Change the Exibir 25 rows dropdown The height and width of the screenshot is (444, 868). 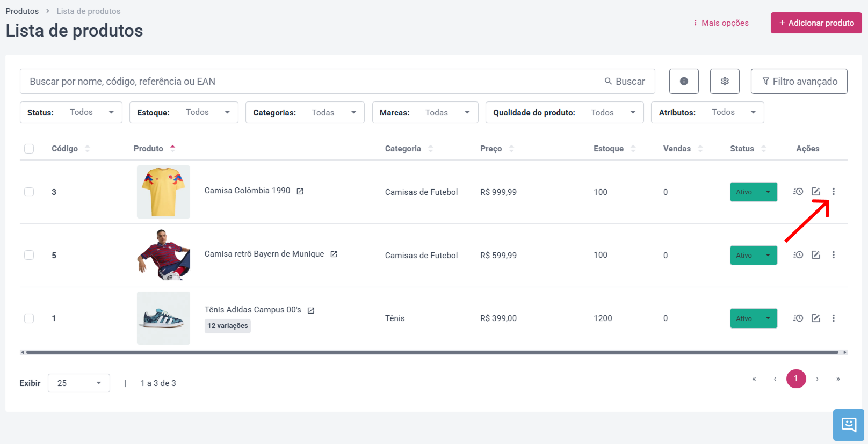79,383
